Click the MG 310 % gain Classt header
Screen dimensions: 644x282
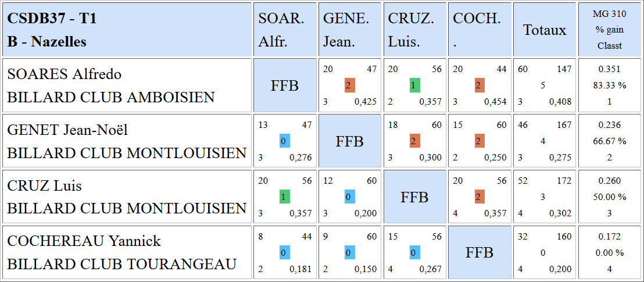[x=610, y=30]
